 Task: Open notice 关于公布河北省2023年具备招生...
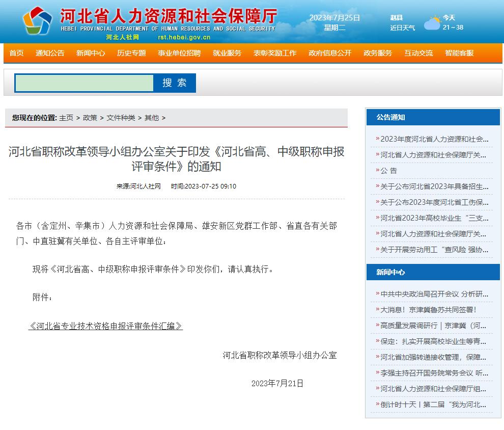tap(434, 186)
